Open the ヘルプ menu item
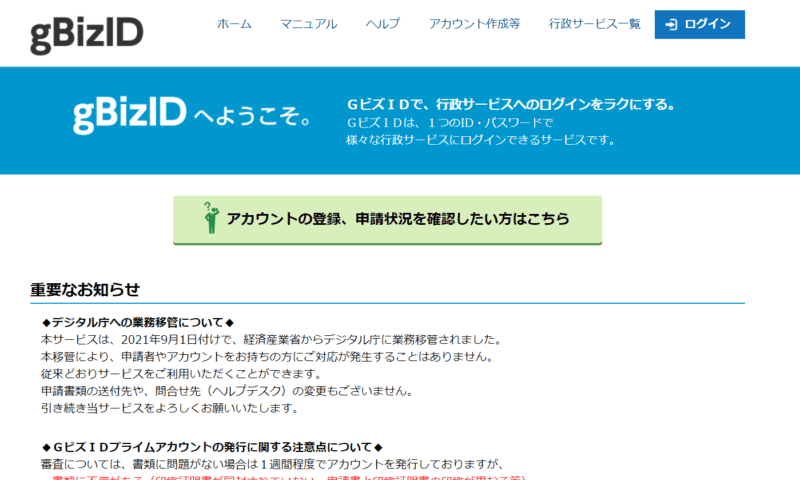Image resolution: width=800 pixels, height=480 pixels. click(383, 24)
